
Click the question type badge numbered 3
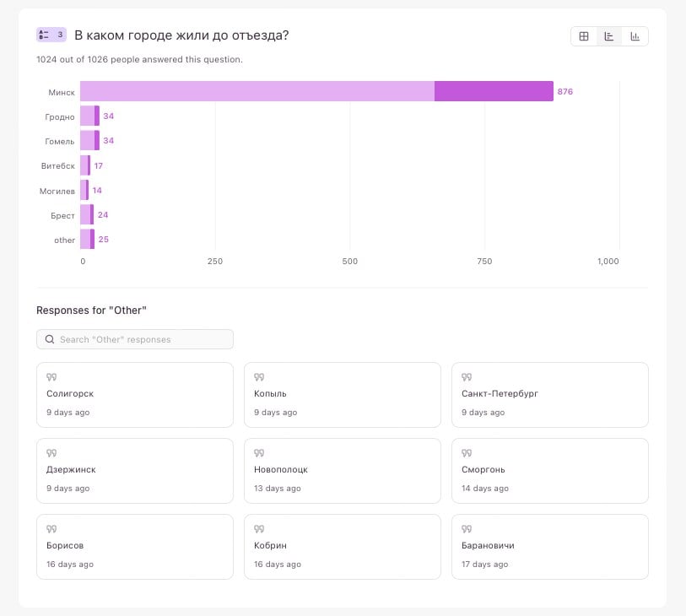51,35
